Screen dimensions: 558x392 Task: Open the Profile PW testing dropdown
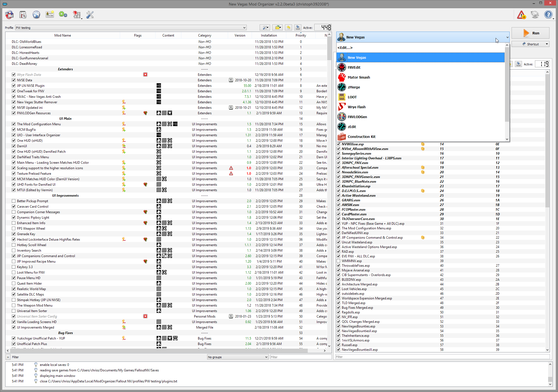(131, 28)
